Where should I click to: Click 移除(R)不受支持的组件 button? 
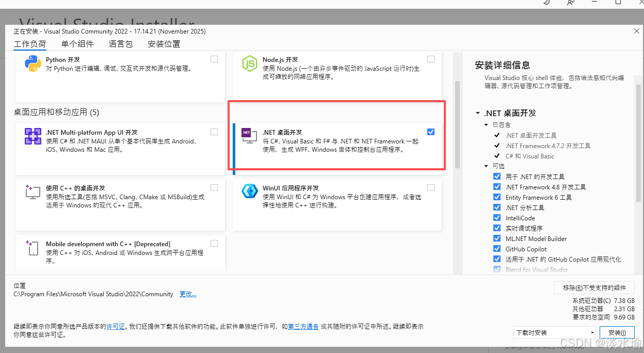pyautogui.click(x=594, y=288)
